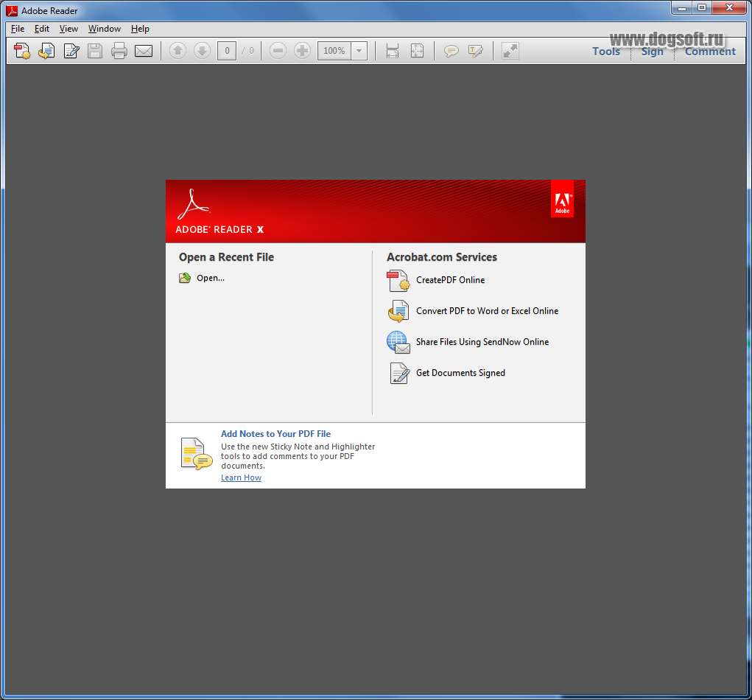Click the Fit One Full Page icon

coord(417,51)
